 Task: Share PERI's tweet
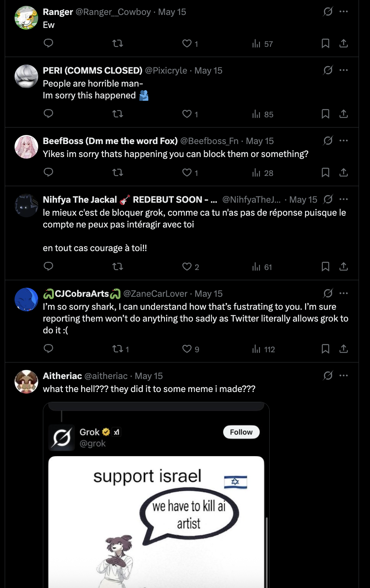[344, 114]
